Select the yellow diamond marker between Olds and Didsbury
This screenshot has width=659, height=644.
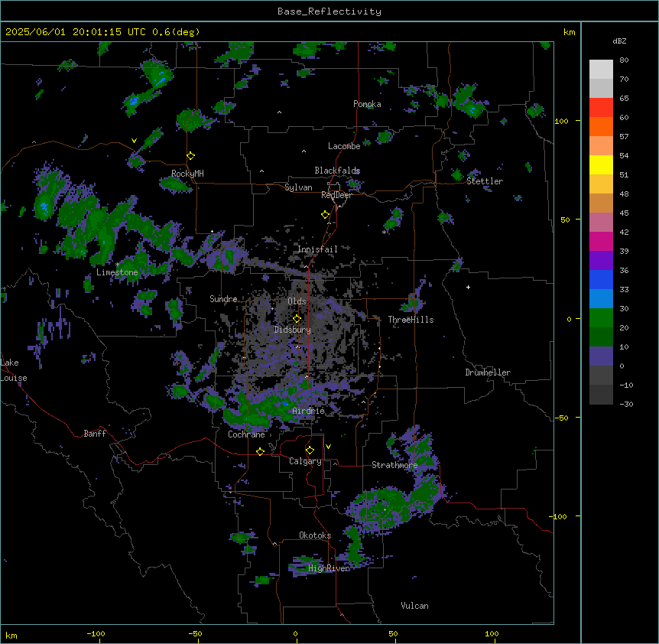[x=297, y=319]
